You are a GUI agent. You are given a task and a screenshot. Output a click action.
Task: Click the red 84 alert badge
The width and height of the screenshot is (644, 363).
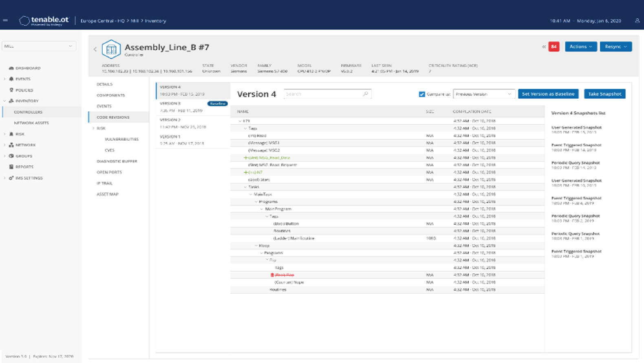tap(554, 47)
